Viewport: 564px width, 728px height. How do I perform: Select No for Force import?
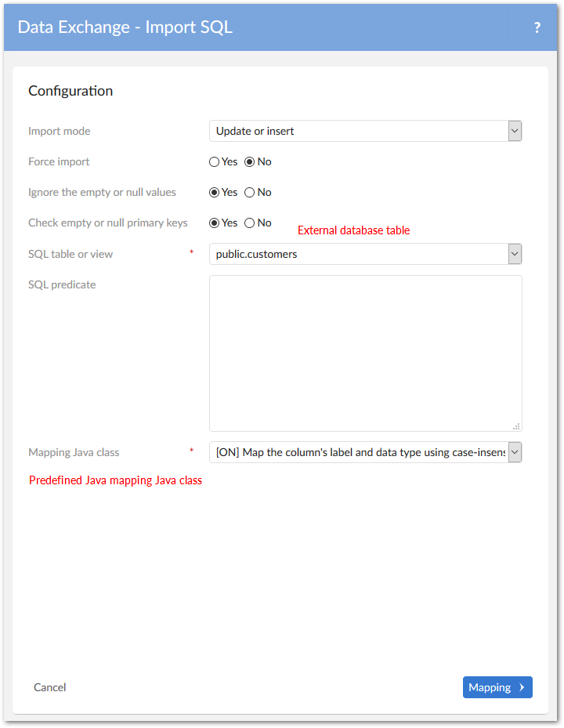(x=250, y=162)
